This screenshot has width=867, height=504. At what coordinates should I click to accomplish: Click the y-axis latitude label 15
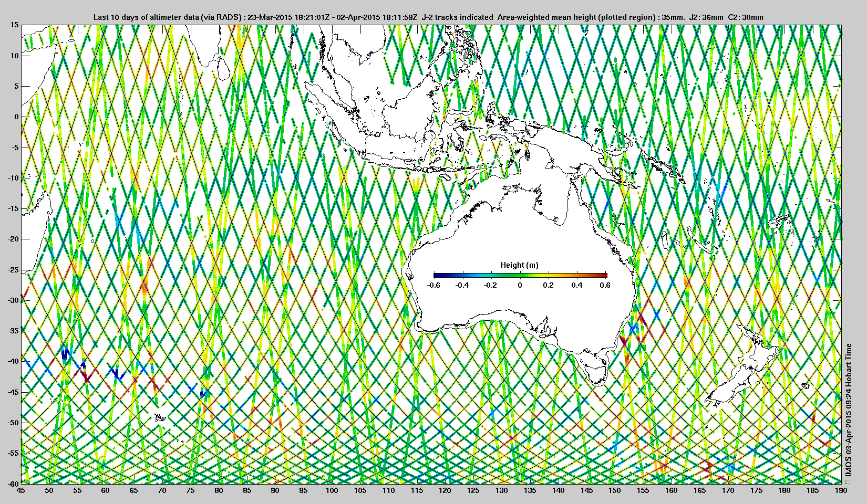(x=14, y=25)
